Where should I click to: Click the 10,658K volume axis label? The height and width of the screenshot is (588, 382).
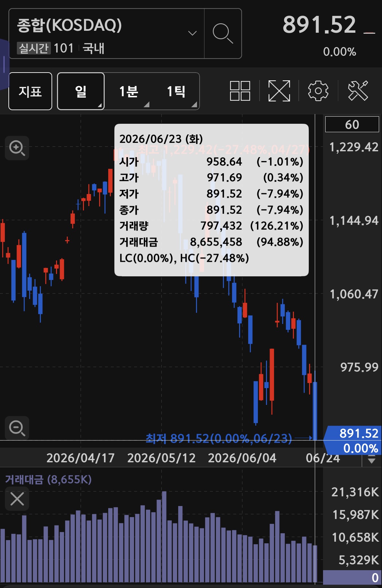355,537
